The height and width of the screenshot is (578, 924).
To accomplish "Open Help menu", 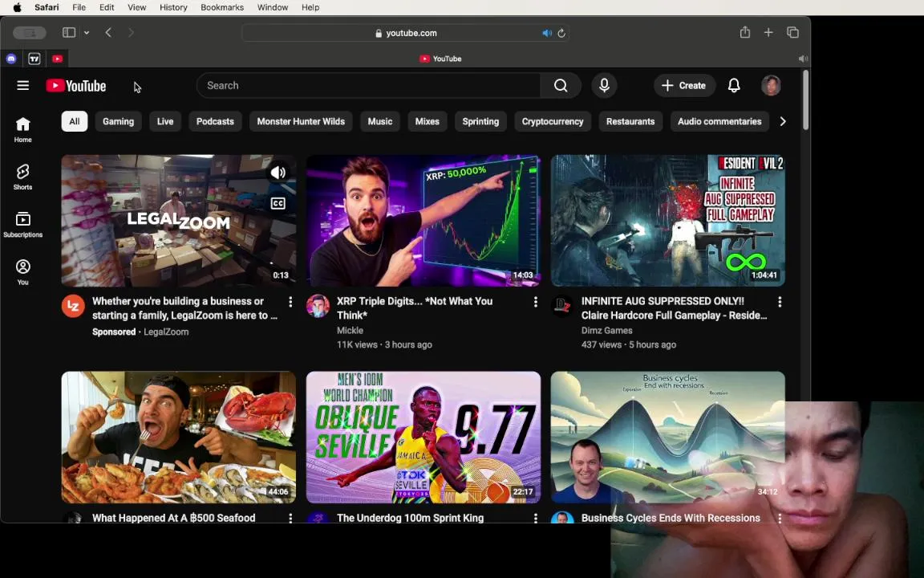I will click(310, 7).
